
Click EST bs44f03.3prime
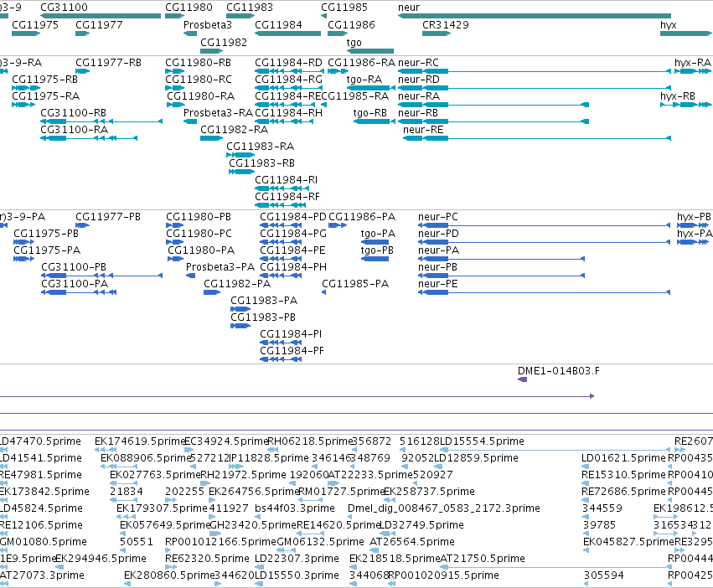[295, 508]
